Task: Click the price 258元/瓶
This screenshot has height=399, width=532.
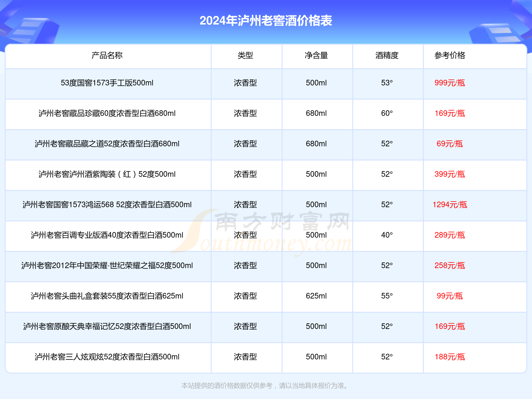Action: pos(450,265)
